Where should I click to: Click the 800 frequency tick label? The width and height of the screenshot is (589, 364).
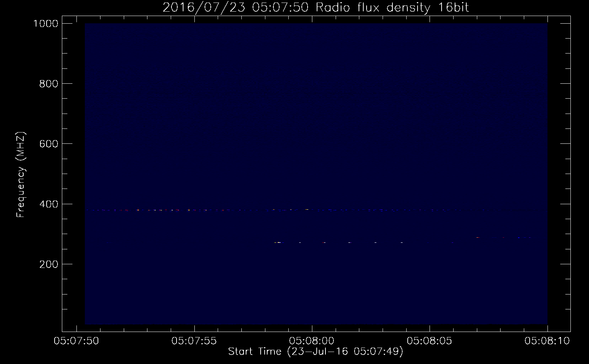click(48, 84)
